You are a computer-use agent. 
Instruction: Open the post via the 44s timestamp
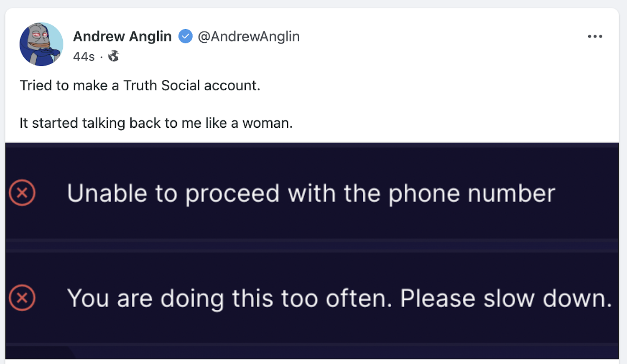click(x=84, y=56)
